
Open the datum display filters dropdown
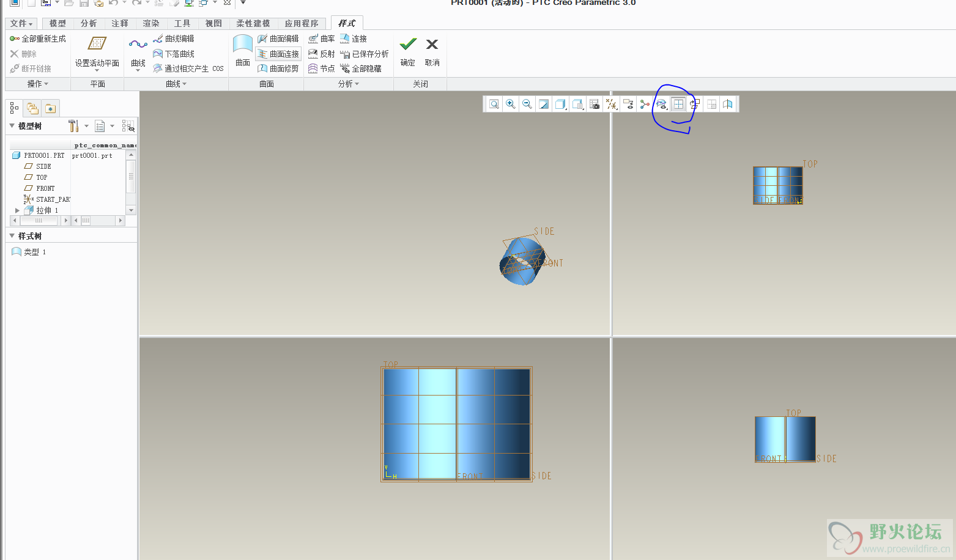pos(612,105)
